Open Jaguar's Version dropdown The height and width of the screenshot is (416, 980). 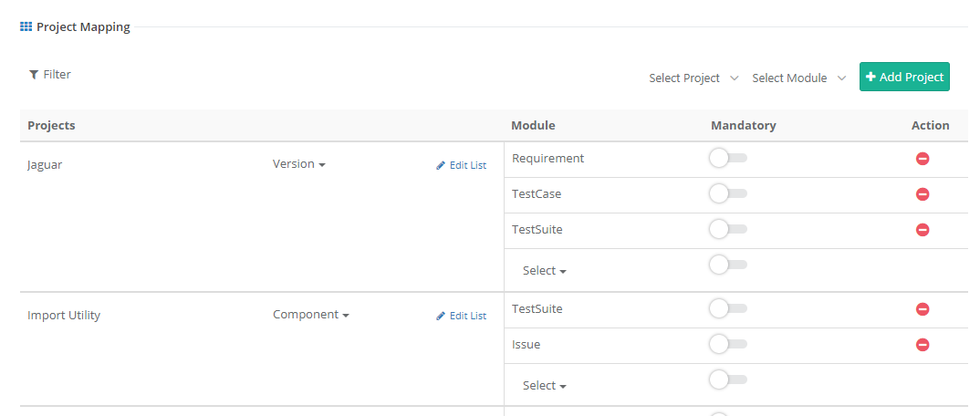click(298, 164)
